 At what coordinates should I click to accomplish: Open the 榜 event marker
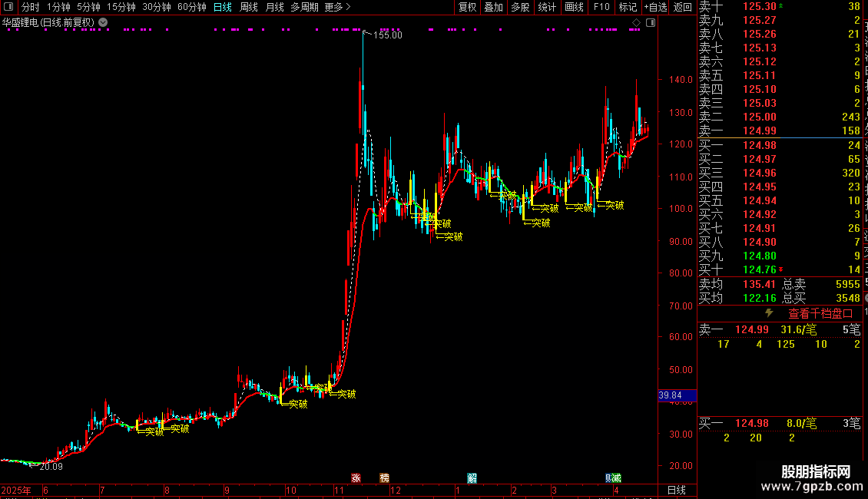click(384, 478)
